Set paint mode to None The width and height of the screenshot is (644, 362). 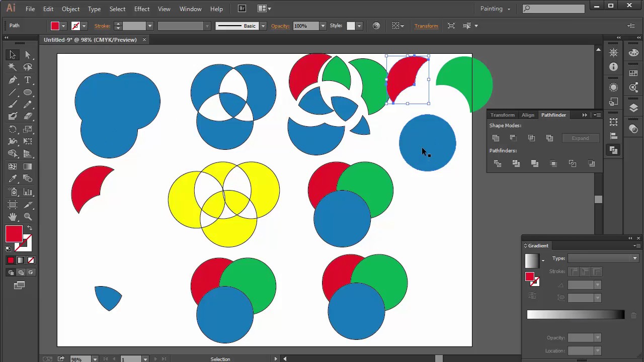31,260
